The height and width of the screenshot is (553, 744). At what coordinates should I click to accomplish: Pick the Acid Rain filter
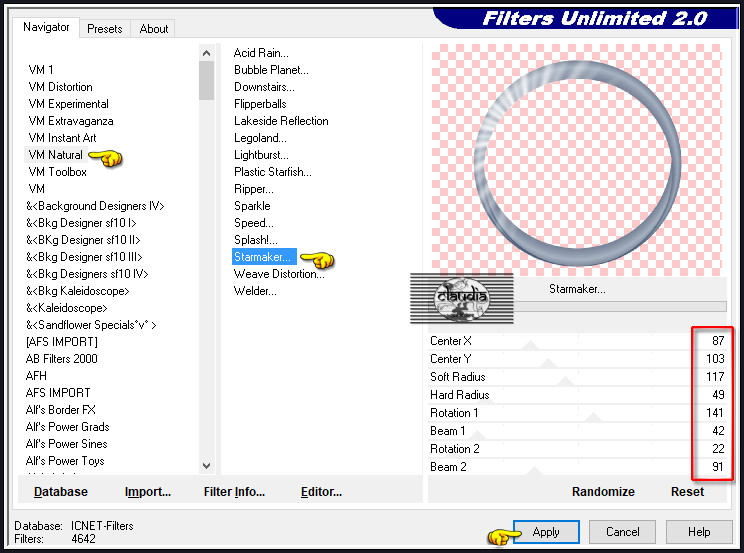click(261, 53)
